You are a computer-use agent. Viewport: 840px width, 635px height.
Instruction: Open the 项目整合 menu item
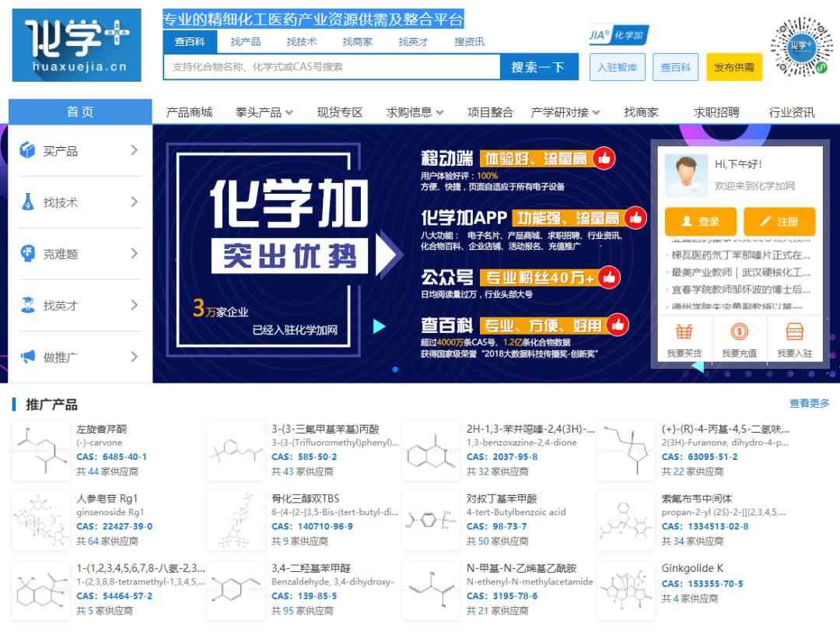coord(490,113)
